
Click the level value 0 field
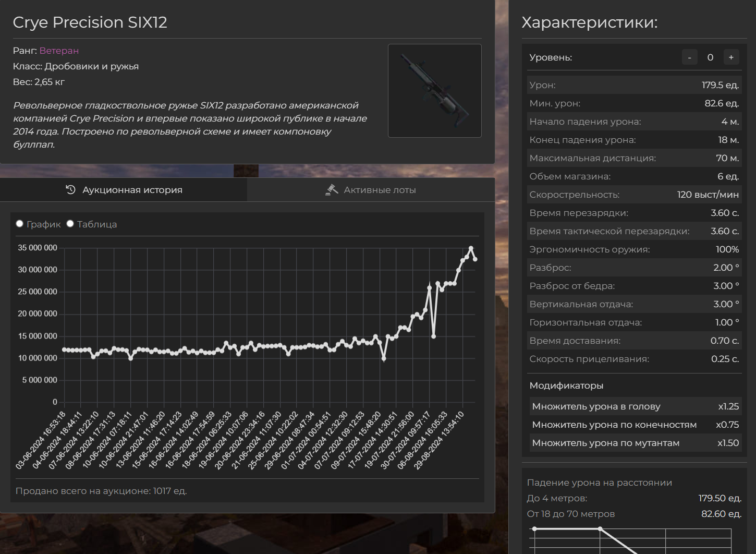710,57
